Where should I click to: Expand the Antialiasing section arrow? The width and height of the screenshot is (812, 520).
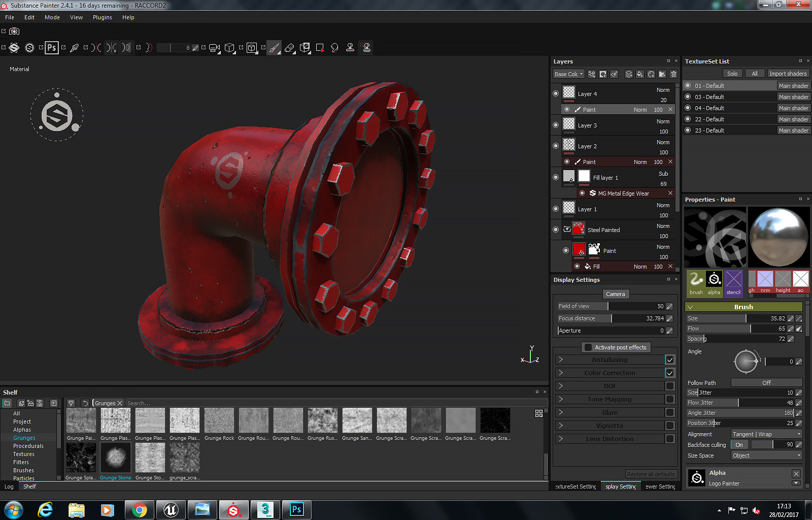[x=561, y=360]
